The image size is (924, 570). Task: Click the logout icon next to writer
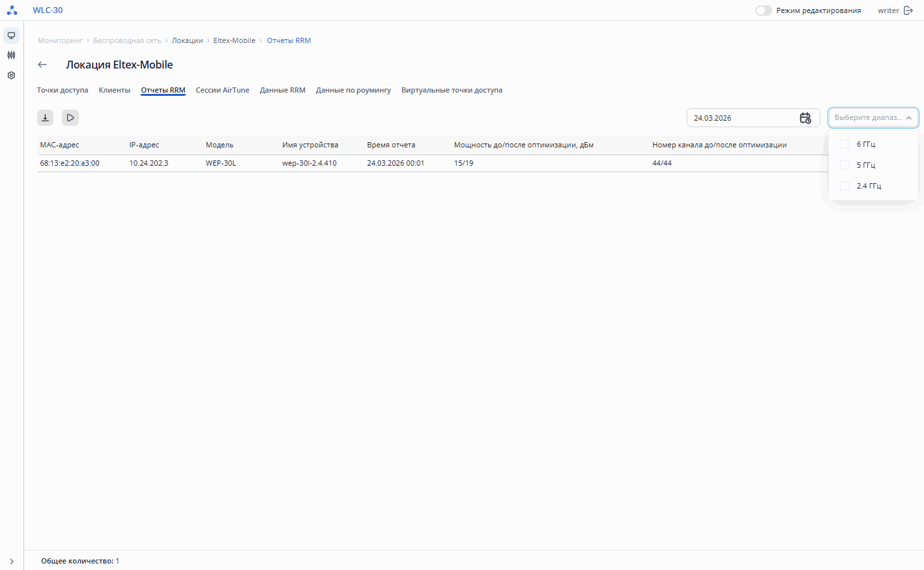tap(908, 10)
